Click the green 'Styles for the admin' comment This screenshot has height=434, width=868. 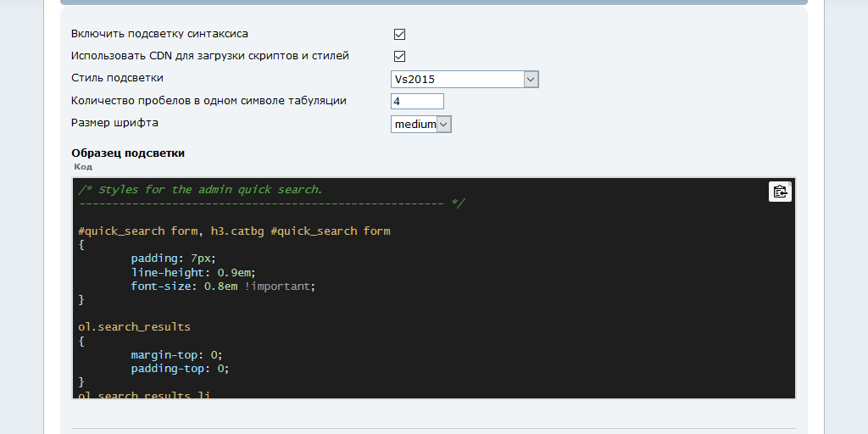point(201,190)
